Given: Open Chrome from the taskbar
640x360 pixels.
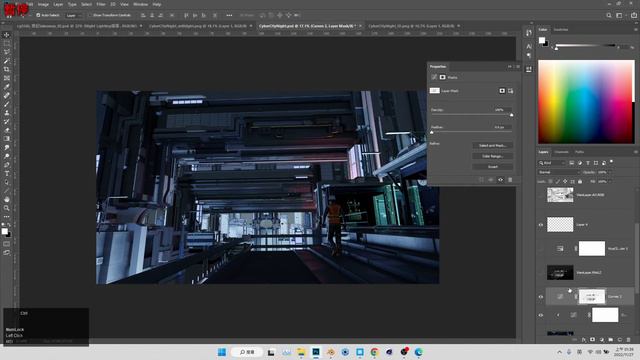Looking at the screenshot, I should (x=374, y=352).
